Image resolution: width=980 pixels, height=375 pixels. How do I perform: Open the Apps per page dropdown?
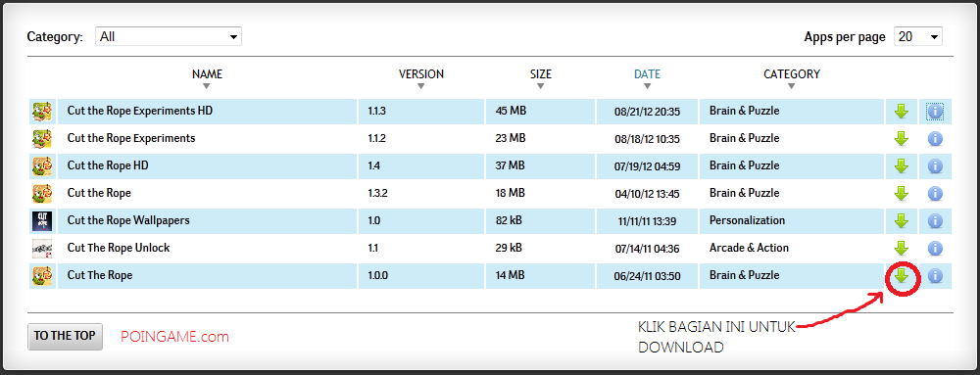917,37
